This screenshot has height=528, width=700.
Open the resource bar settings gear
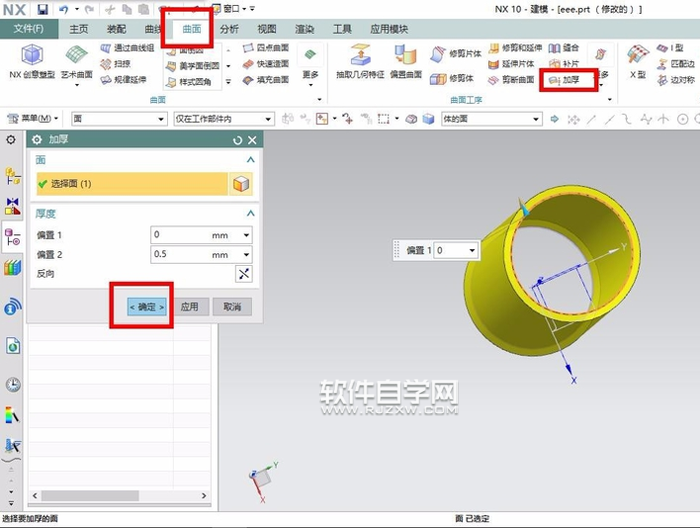coord(11,140)
